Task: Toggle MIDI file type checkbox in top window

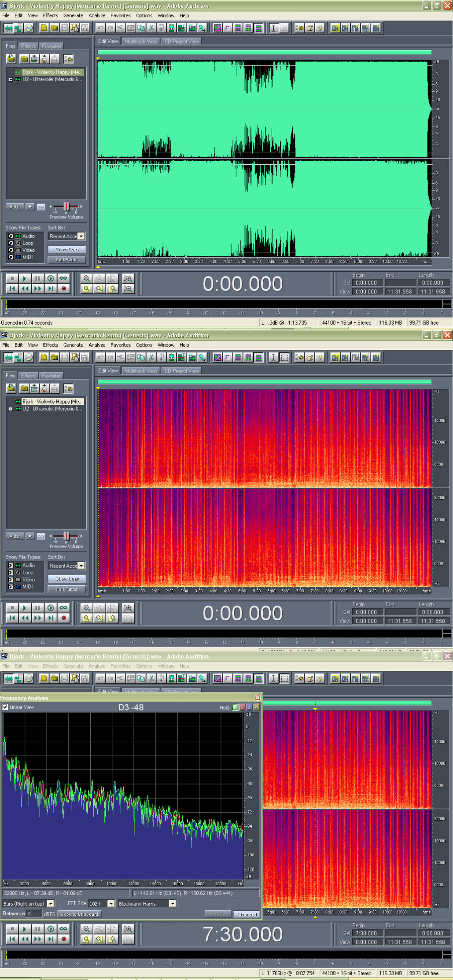Action: (11, 257)
